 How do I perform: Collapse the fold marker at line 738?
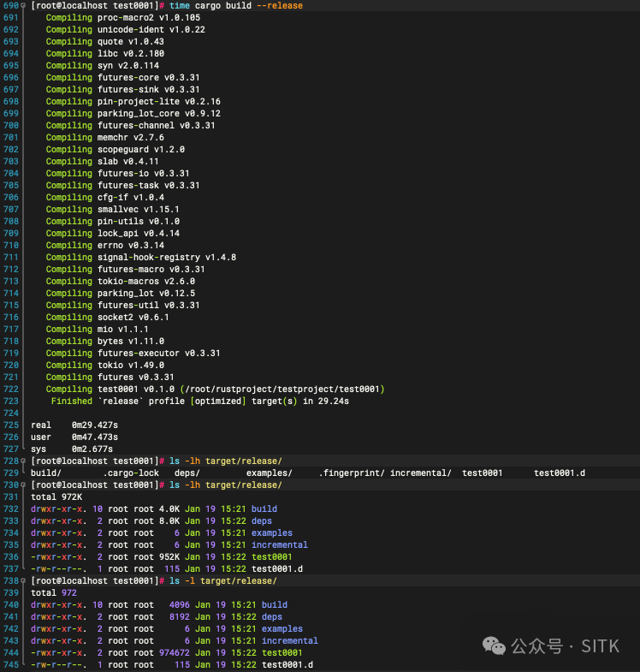24,581
